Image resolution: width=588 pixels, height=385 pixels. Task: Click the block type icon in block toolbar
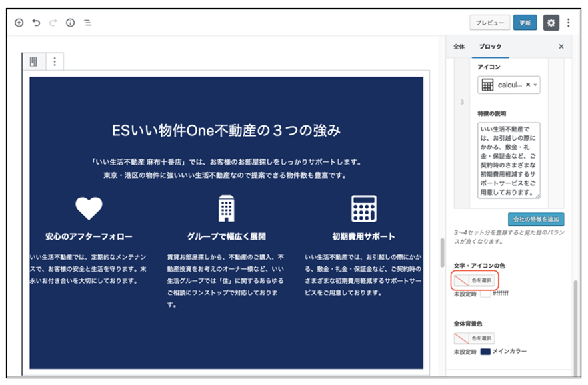33,62
